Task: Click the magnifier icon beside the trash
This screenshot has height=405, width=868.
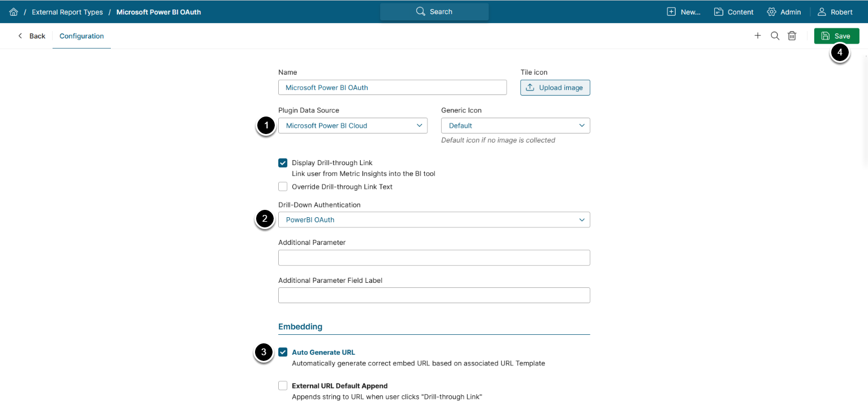Action: pos(775,36)
